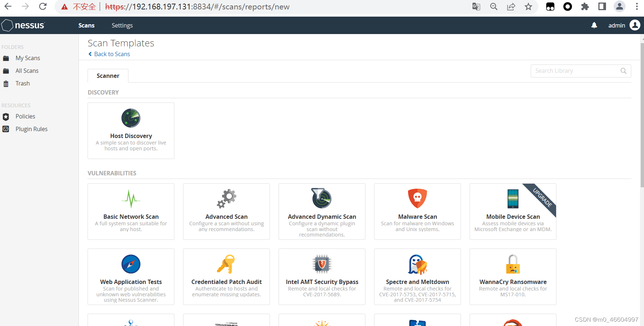Click the Nessus logo
Image resolution: width=644 pixels, height=326 pixels.
(x=23, y=25)
